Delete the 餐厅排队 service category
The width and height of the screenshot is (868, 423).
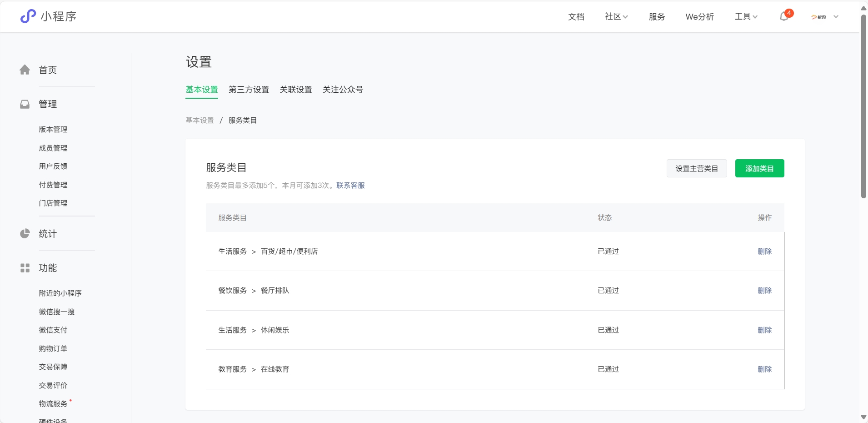[x=764, y=291]
